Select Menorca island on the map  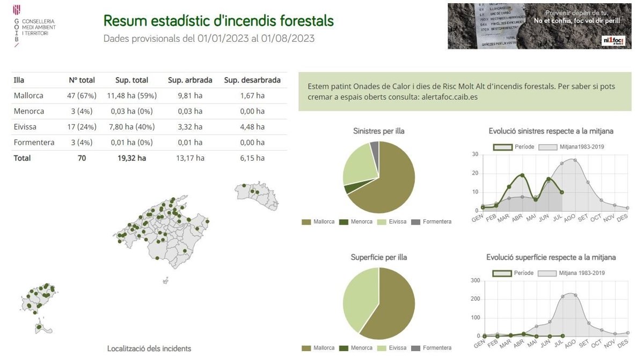click(x=258, y=196)
